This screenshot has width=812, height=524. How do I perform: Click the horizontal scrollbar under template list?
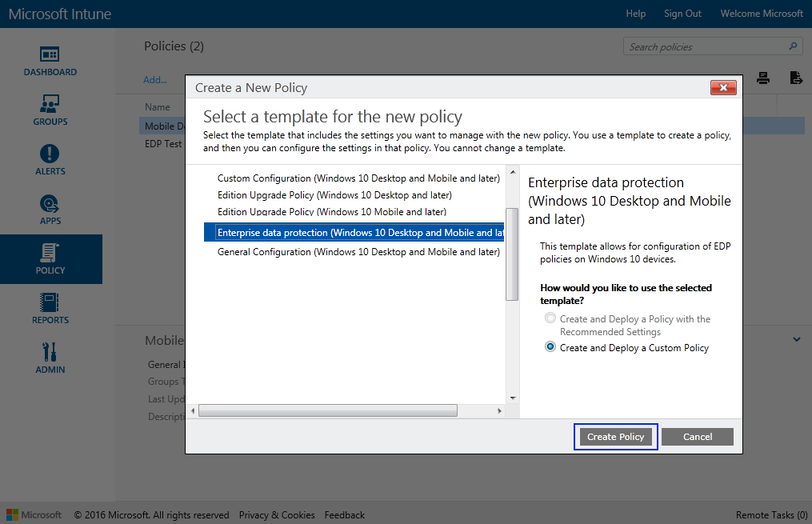click(328, 410)
